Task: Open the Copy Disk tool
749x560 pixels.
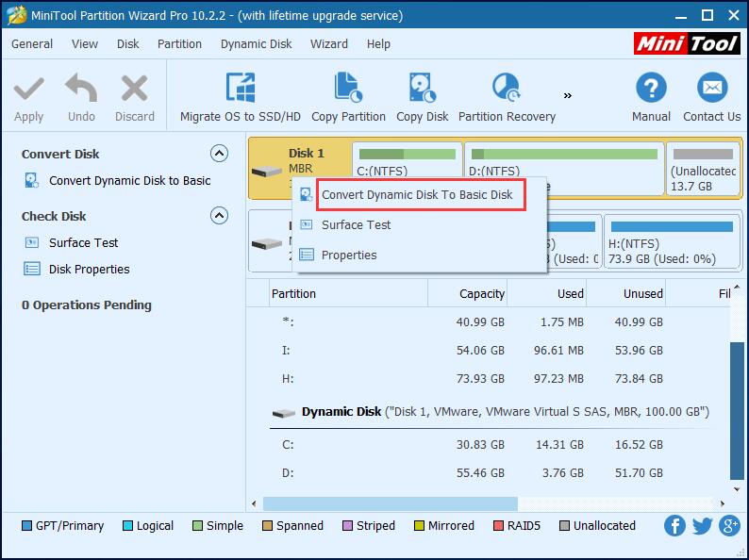Action: click(x=423, y=98)
